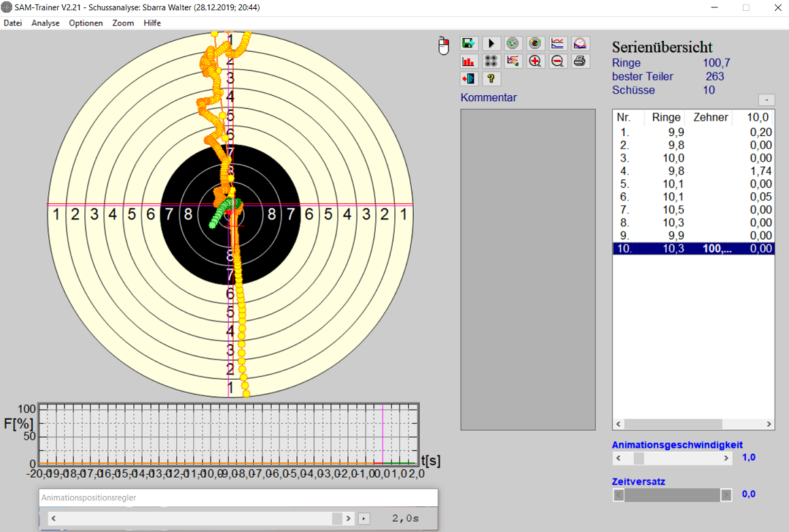Image resolution: width=789 pixels, height=532 pixels.
Task: Click the zoom in magnifier icon
Action: click(536, 61)
